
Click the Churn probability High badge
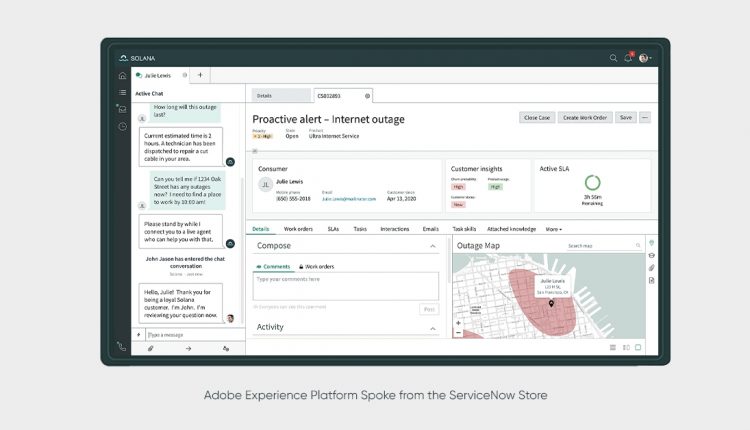coord(458,187)
